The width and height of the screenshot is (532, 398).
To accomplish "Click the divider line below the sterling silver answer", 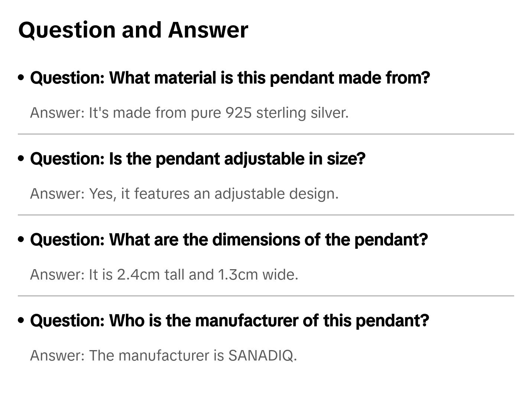I will tap(266, 134).
